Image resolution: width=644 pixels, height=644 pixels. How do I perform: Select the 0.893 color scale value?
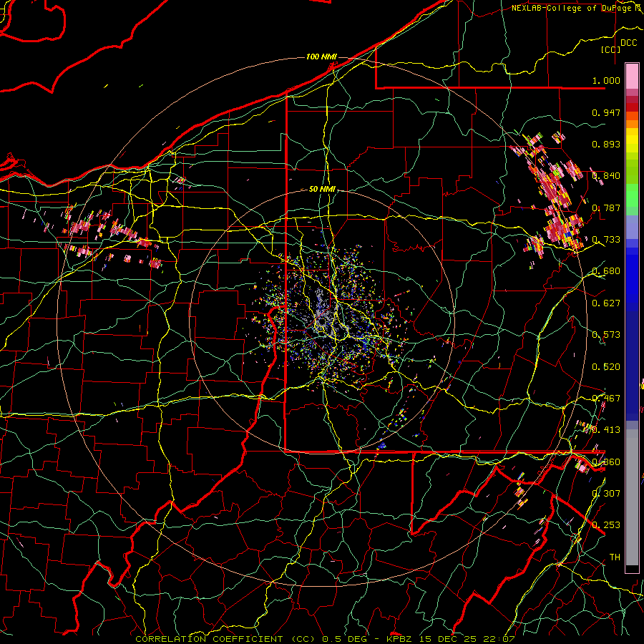[x=606, y=144]
